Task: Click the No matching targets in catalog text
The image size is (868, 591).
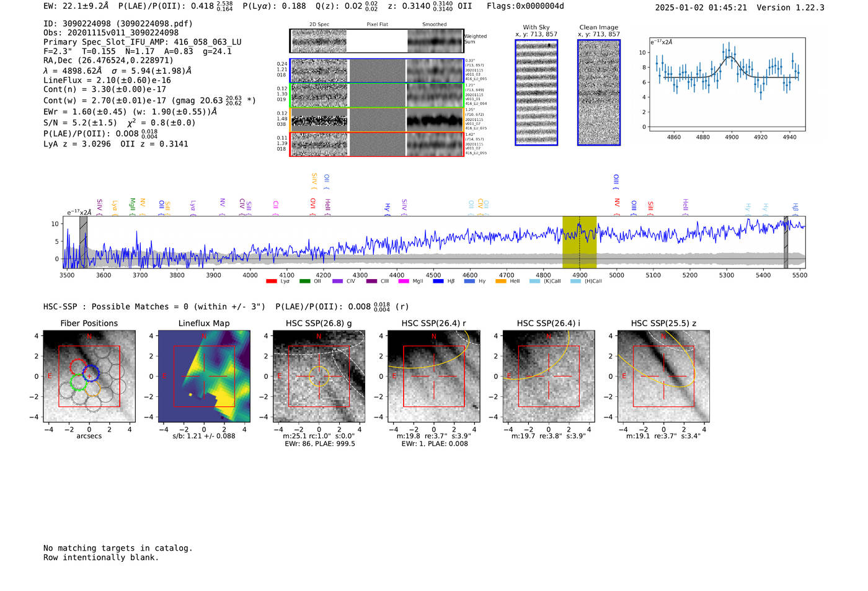Action: point(118,548)
